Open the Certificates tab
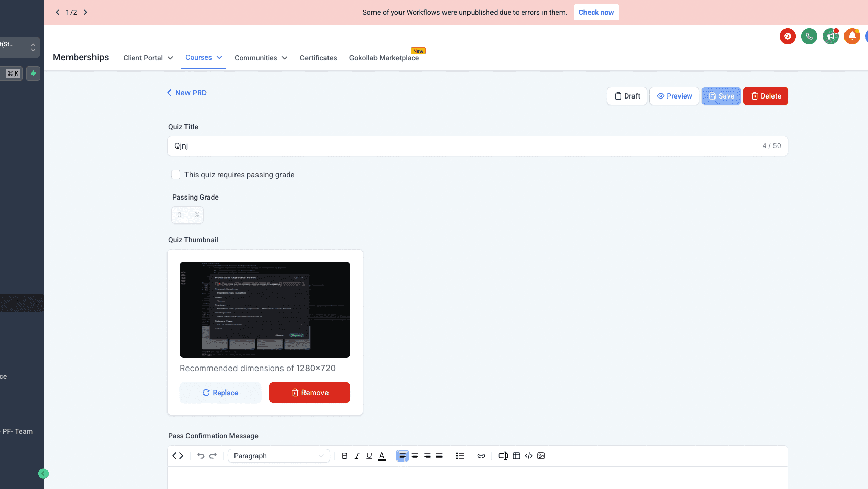The width and height of the screenshot is (868, 489). point(318,58)
